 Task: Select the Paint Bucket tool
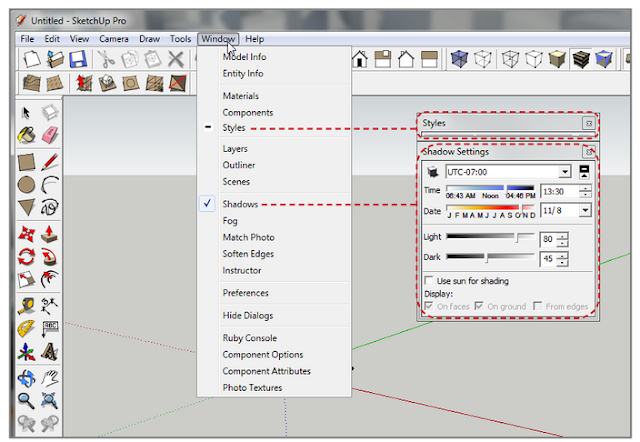point(26,135)
